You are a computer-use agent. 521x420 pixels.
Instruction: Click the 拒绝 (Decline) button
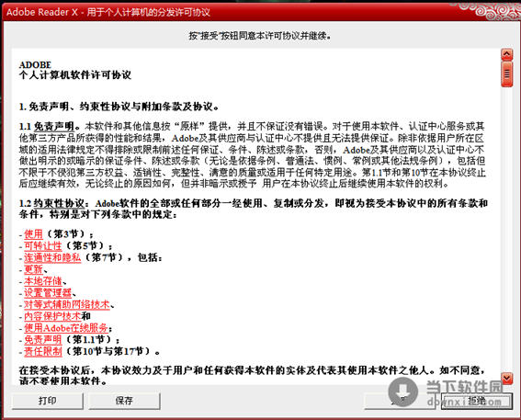[x=477, y=401]
